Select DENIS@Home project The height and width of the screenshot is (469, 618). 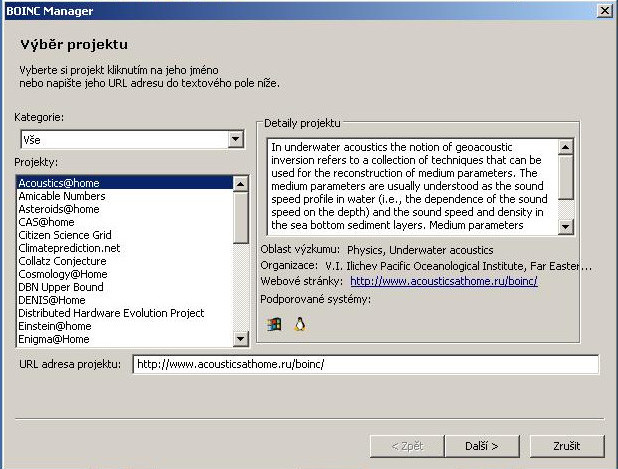coord(125,300)
